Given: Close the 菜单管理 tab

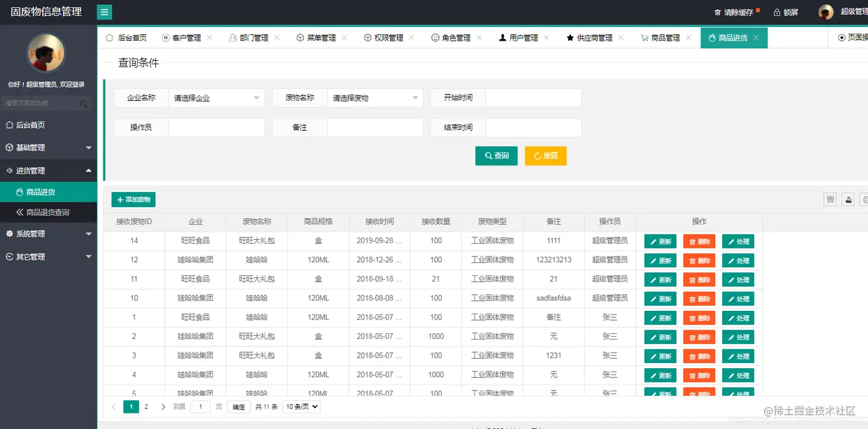Looking at the screenshot, I should [x=344, y=37].
